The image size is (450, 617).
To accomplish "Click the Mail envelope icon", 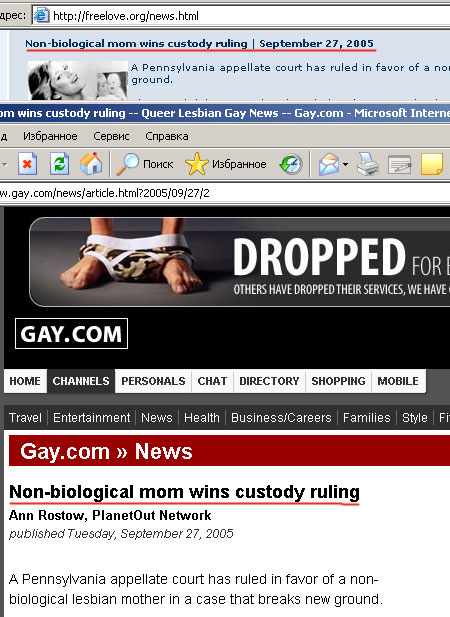I will click(329, 164).
